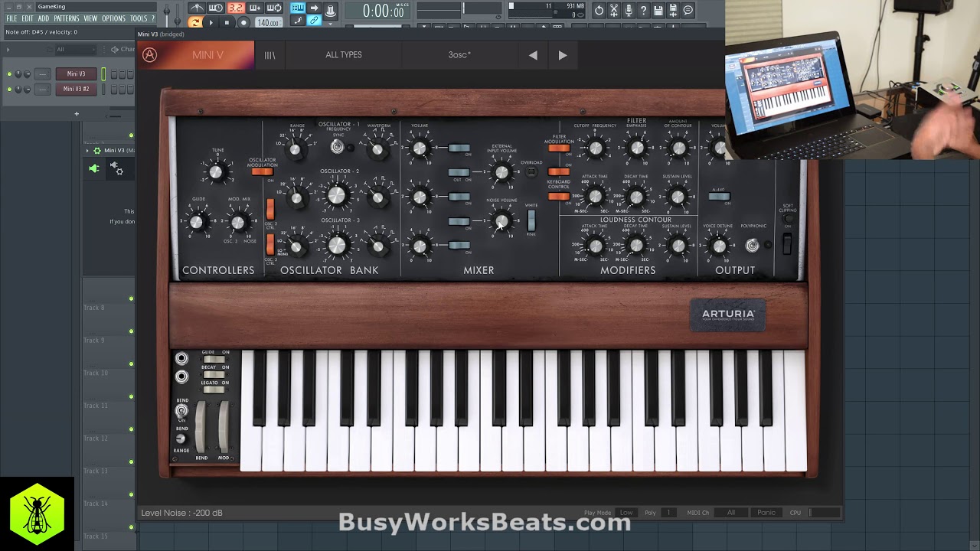Toggle the OSC. 2 CTRL orange switch

point(270,208)
